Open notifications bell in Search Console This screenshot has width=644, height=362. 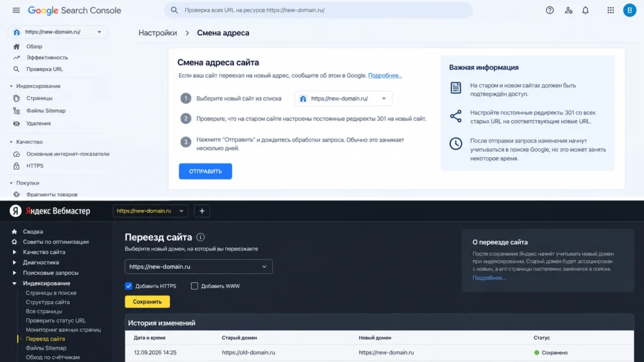tap(586, 10)
